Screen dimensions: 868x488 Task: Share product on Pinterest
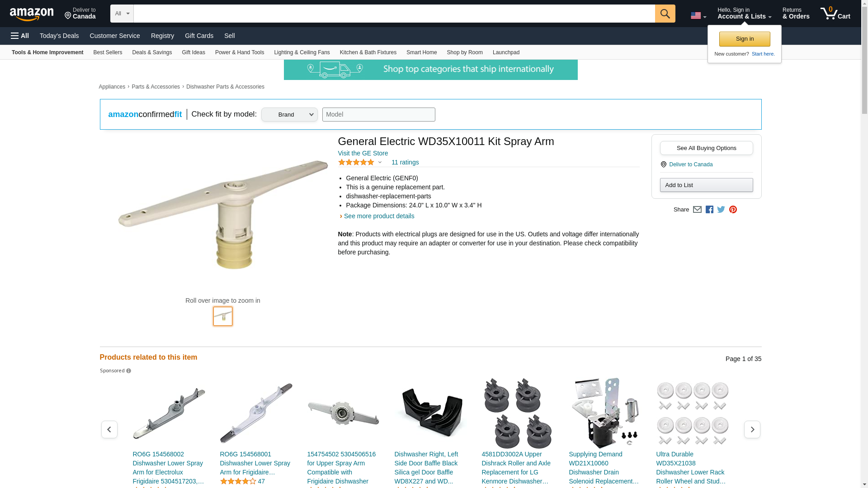pyautogui.click(x=733, y=210)
